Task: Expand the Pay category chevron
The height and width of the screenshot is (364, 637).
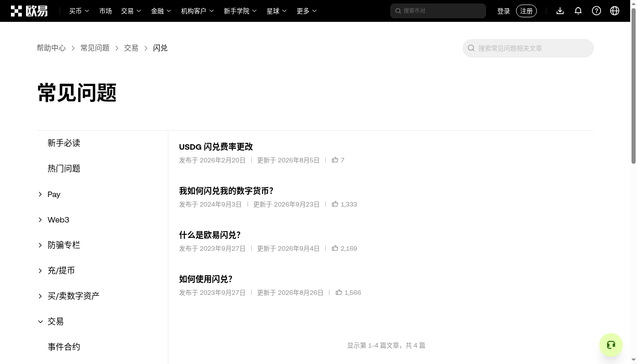Action: point(40,194)
